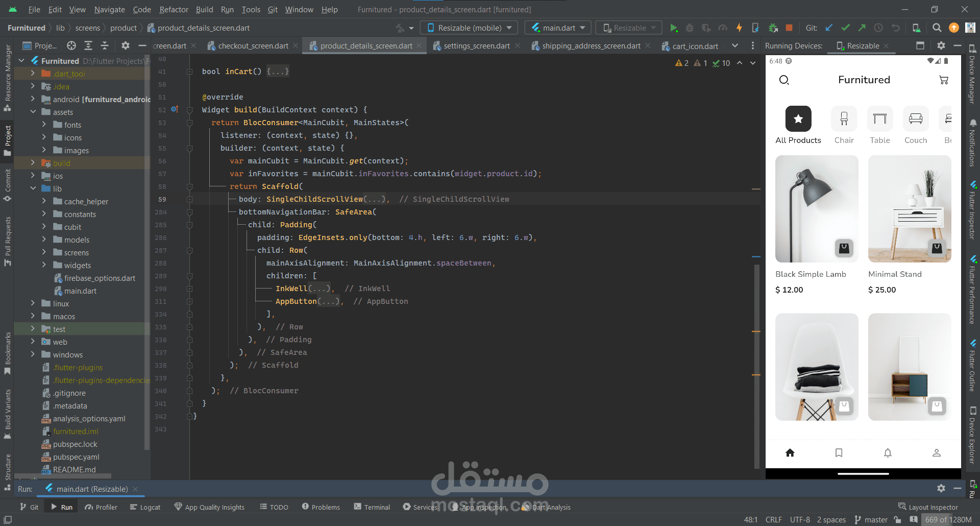Open IDE updates orange arrow icon
The height and width of the screenshot is (526, 980).
click(953, 28)
